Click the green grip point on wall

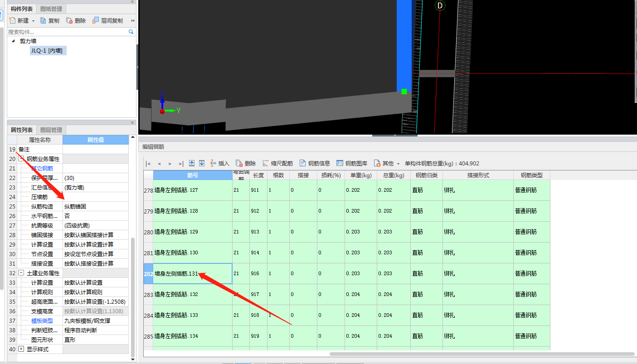pos(404,92)
